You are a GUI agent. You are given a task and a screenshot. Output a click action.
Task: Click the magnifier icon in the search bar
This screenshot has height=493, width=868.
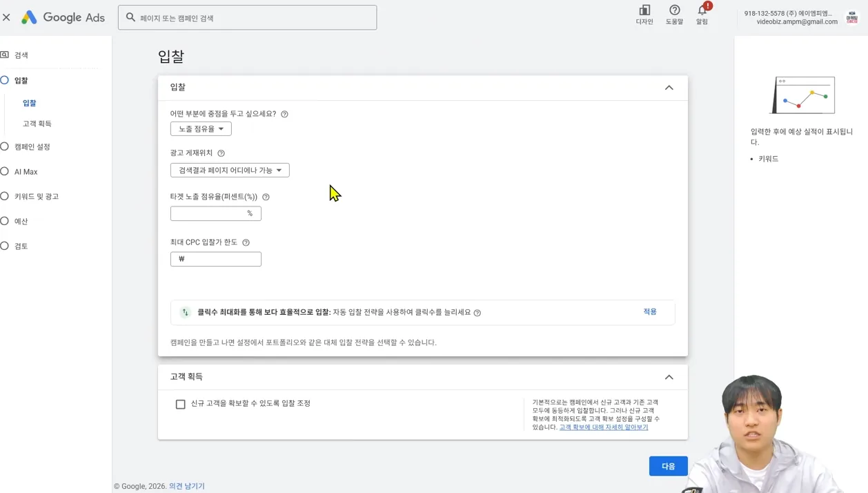130,17
